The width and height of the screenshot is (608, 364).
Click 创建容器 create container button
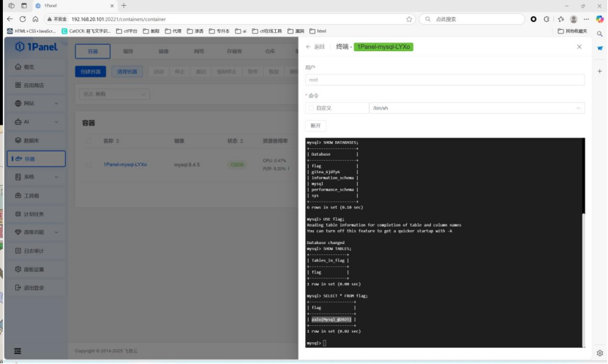(90, 72)
